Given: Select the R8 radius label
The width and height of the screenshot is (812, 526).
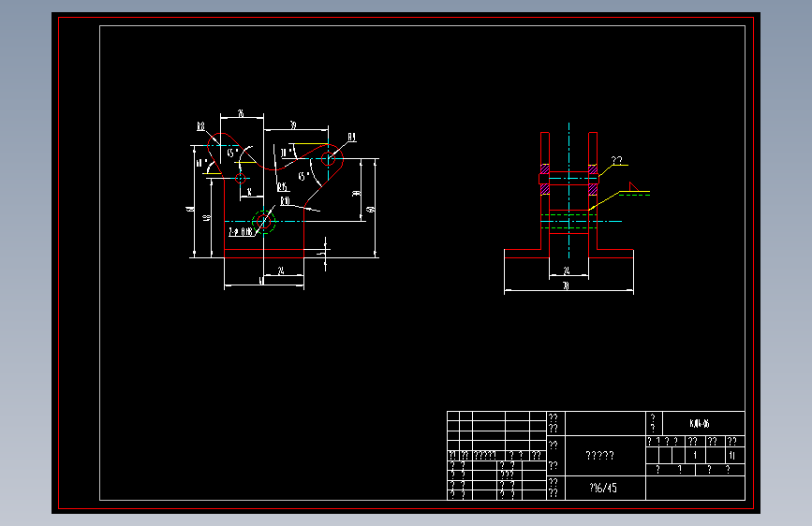Looking at the screenshot, I should click(201, 127).
